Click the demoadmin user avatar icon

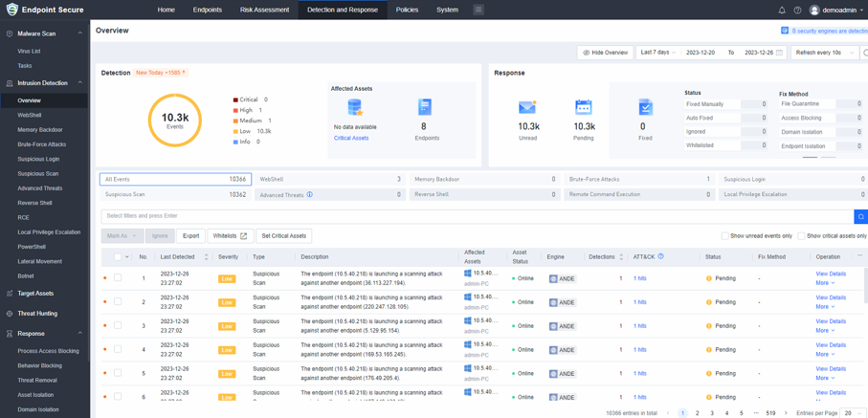click(x=813, y=10)
